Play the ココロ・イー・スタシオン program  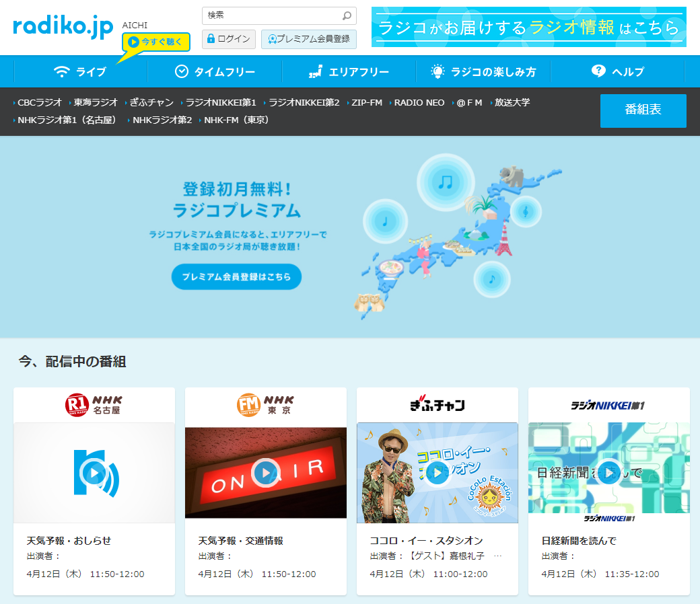tap(437, 472)
